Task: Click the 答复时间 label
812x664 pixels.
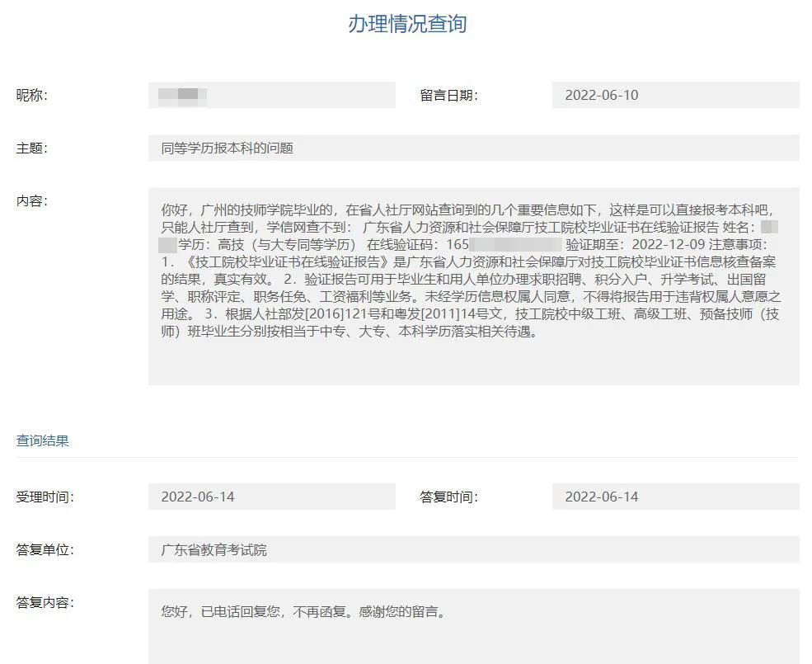Action: 448,497
